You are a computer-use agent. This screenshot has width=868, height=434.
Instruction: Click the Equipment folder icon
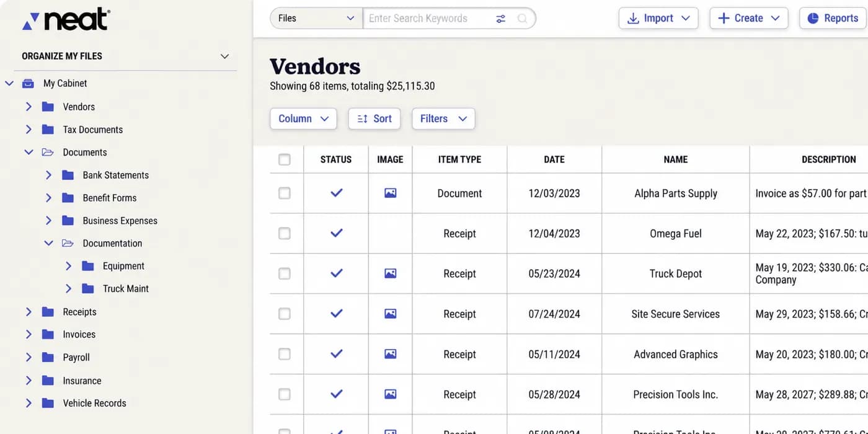click(x=88, y=266)
